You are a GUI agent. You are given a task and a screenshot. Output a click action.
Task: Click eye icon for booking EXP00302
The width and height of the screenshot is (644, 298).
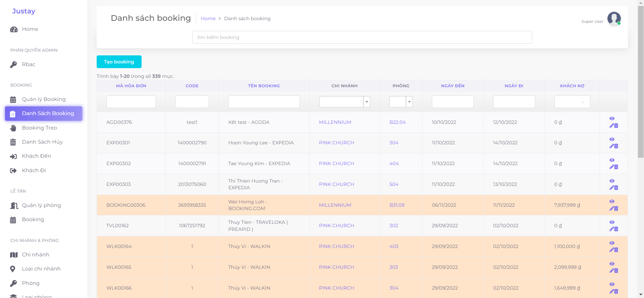pyautogui.click(x=612, y=160)
